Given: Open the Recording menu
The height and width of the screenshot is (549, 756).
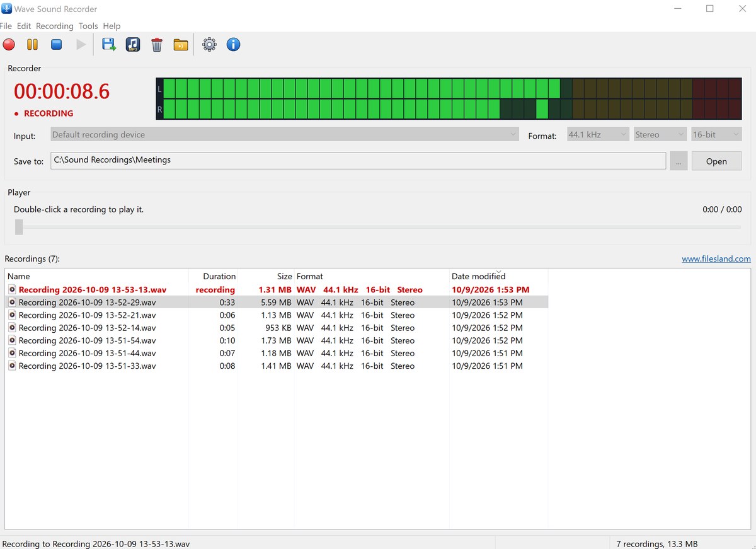Looking at the screenshot, I should pyautogui.click(x=55, y=26).
